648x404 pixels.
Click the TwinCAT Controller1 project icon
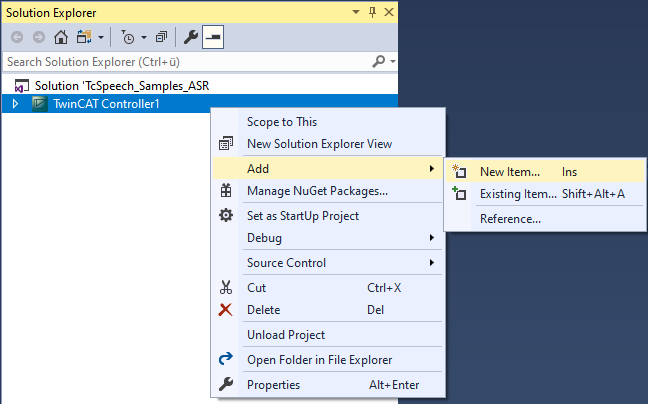click(x=40, y=104)
